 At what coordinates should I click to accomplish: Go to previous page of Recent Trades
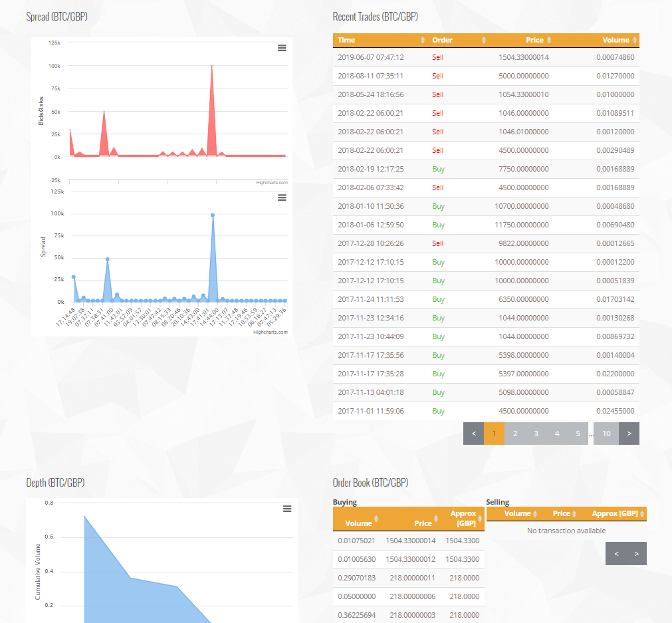[x=473, y=434]
